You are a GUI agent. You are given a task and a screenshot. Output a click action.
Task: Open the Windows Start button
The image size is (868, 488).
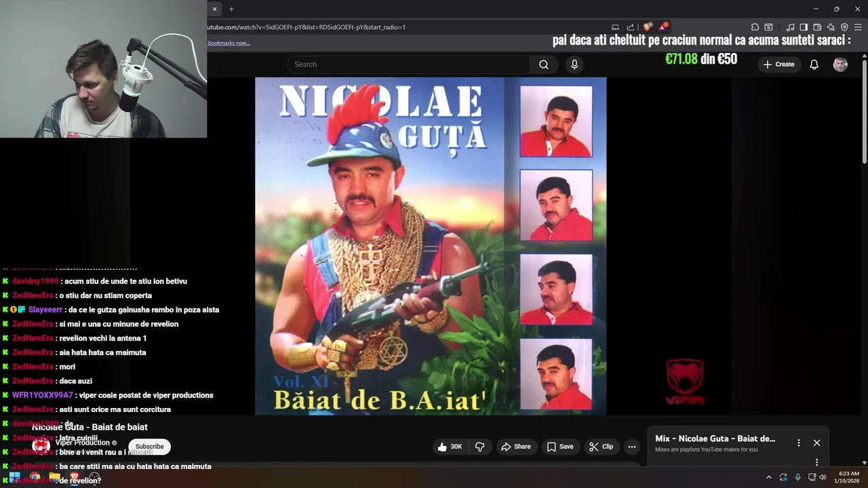point(14,477)
